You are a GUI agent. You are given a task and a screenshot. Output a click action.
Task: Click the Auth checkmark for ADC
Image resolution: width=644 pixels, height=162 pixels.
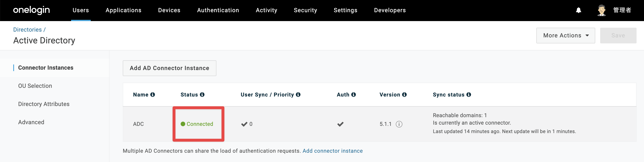point(340,124)
